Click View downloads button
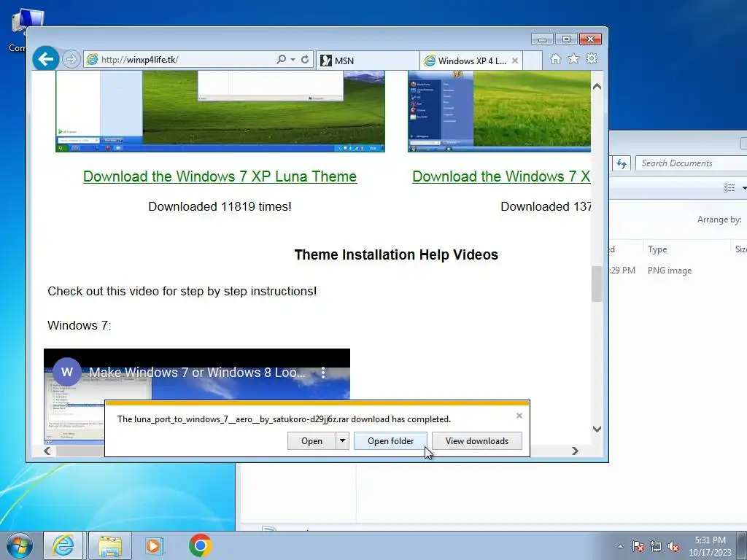The image size is (747, 560). (x=477, y=441)
